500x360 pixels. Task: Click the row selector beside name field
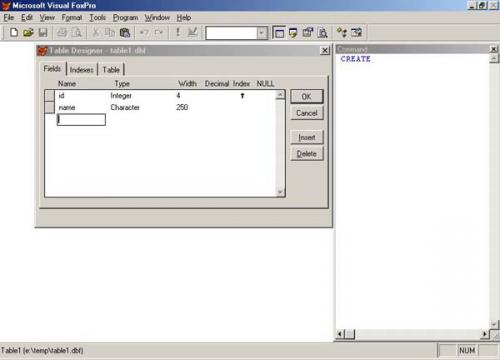point(49,107)
